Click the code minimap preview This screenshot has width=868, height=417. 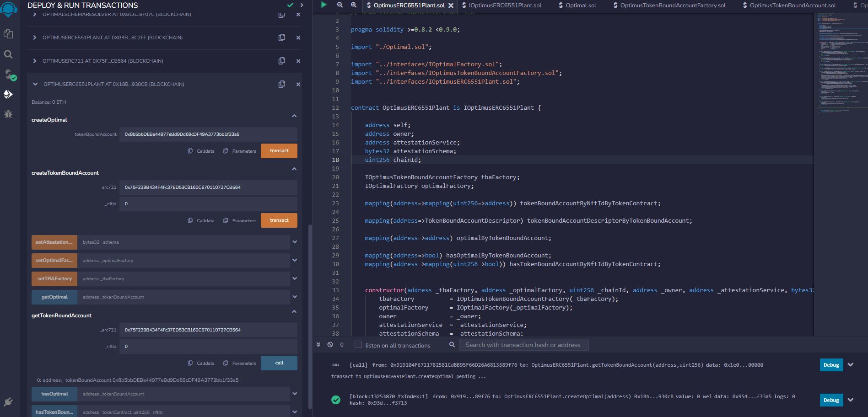pos(841,64)
